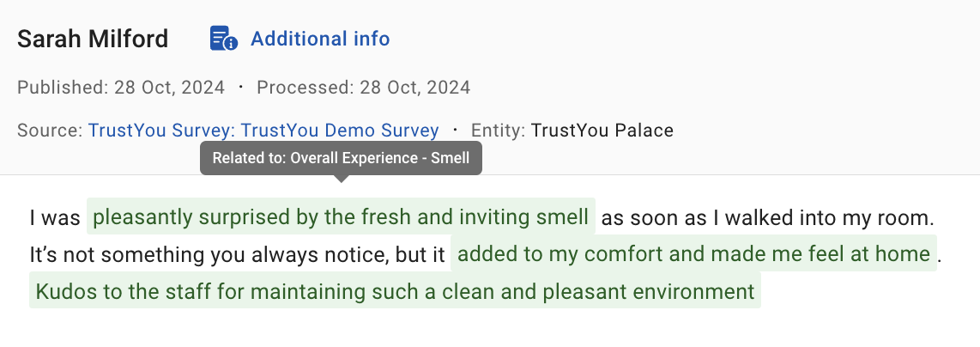The height and width of the screenshot is (347, 980).
Task: Click the tooltip's downward pointer arrow
Action: pyautogui.click(x=341, y=179)
